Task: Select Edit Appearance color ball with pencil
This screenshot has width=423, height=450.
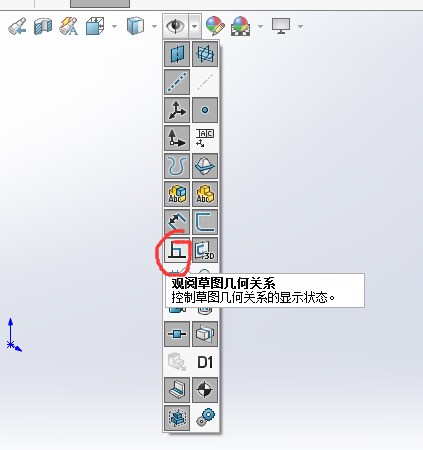Action: tap(215, 26)
